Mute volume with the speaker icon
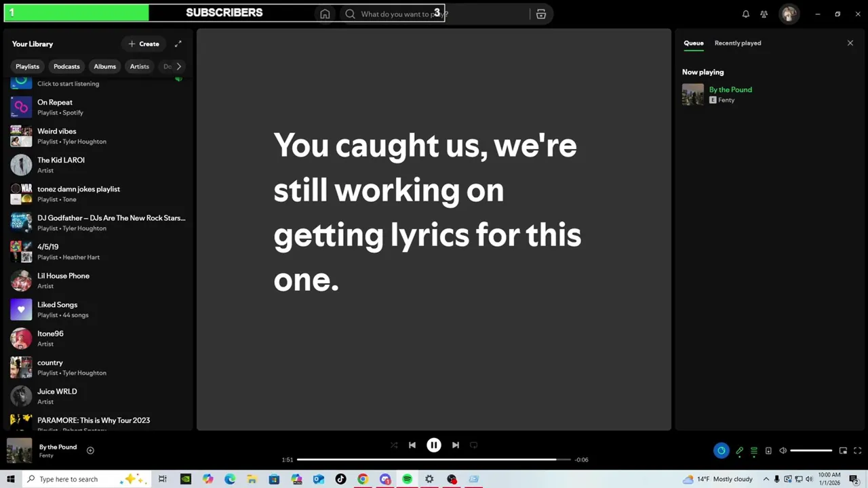 pos(783,451)
